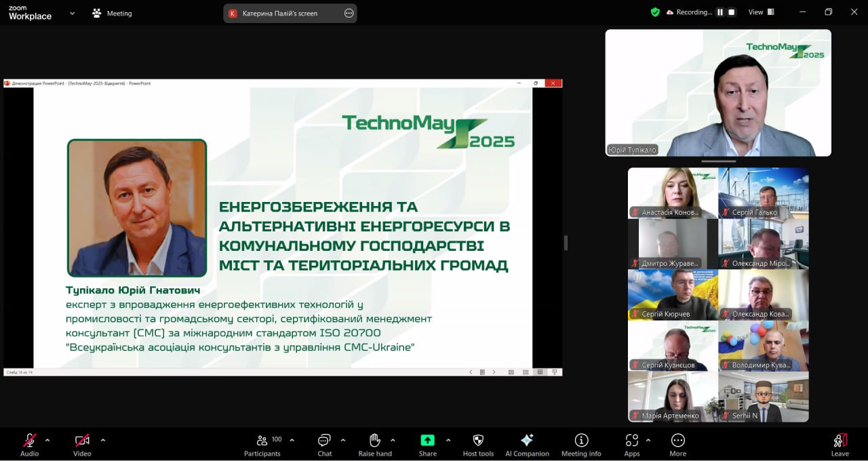
Task: Select Анастасія Конов... participant tile
Action: pos(673,193)
